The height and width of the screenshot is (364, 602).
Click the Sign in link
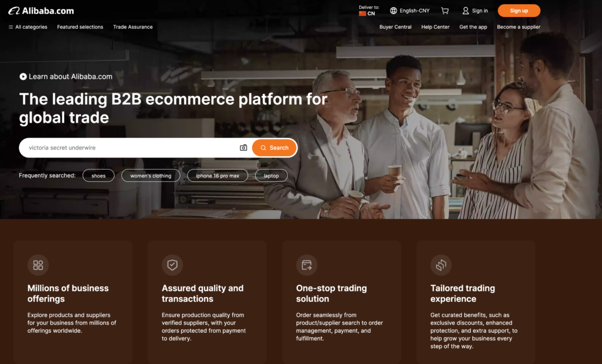coord(475,11)
